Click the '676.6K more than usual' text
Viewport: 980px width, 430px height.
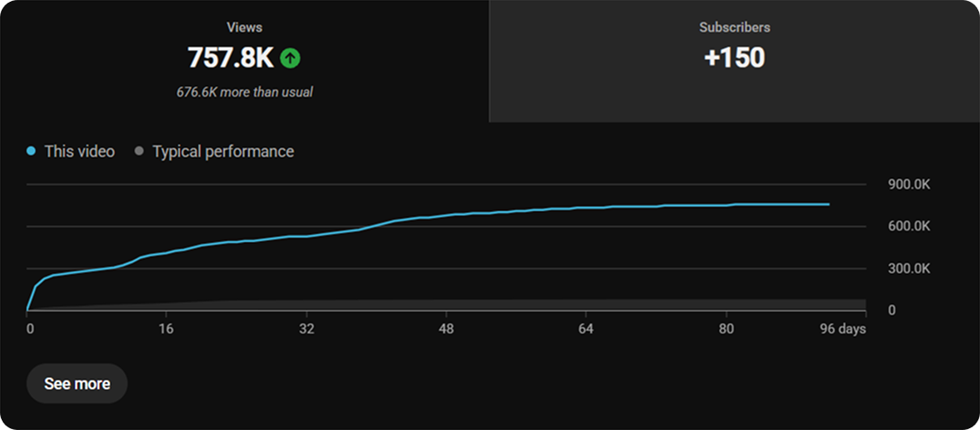245,92
